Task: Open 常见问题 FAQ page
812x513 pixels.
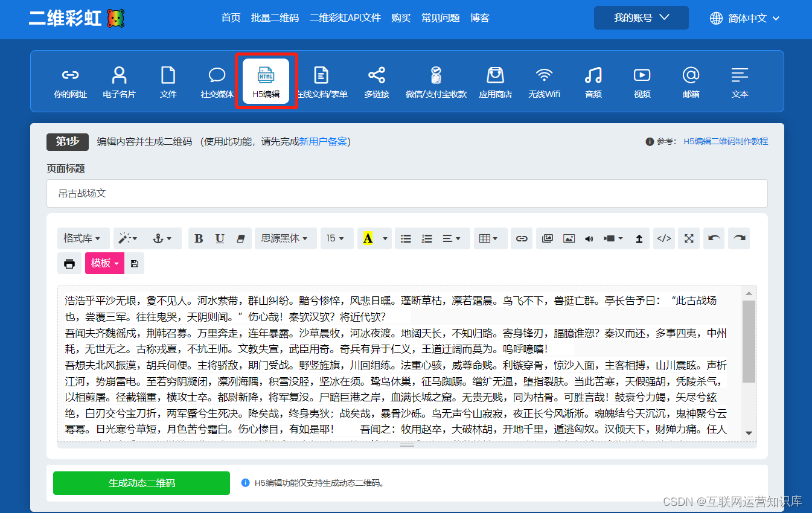Action: click(x=441, y=18)
